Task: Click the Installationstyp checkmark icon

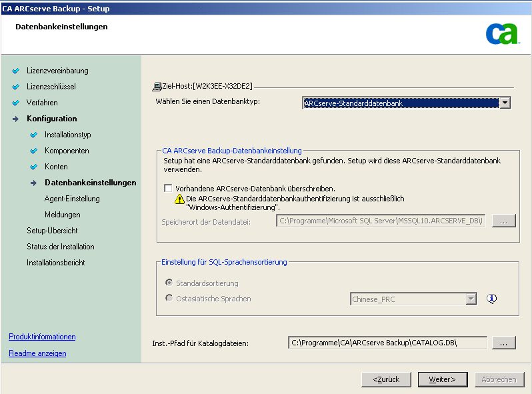Action: click(x=33, y=135)
